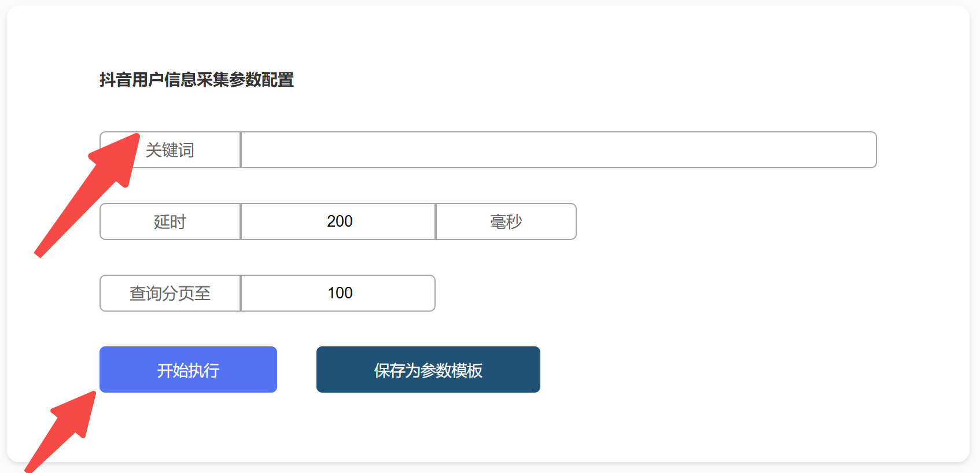
Task: Click the number 200 in the delay box
Action: click(x=340, y=221)
